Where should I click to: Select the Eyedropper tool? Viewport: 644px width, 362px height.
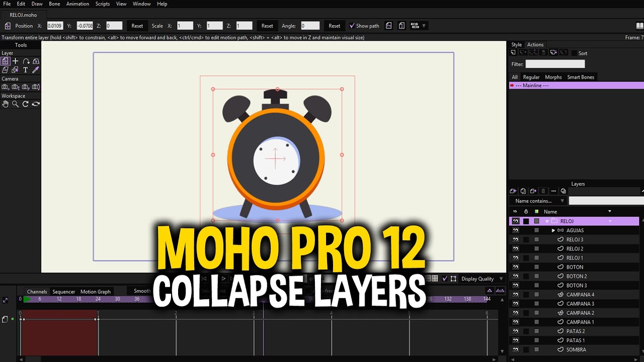[x=36, y=70]
